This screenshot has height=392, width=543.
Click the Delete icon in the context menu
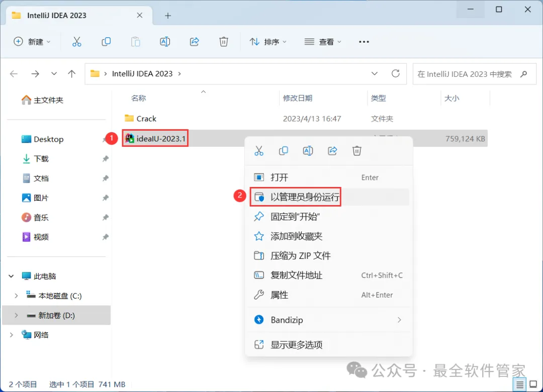(x=357, y=151)
